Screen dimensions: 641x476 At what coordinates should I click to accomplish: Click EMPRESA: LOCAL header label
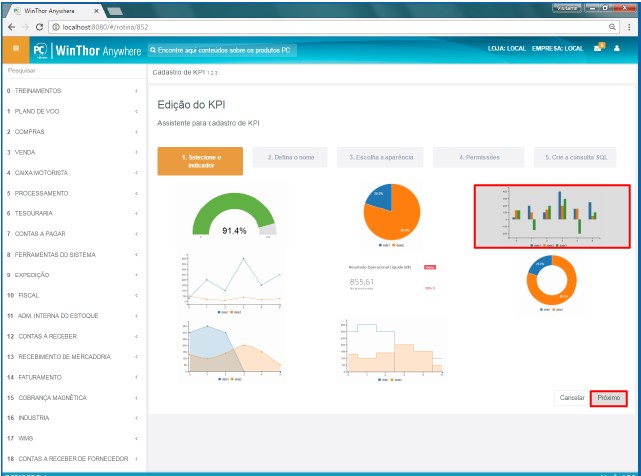click(x=557, y=48)
